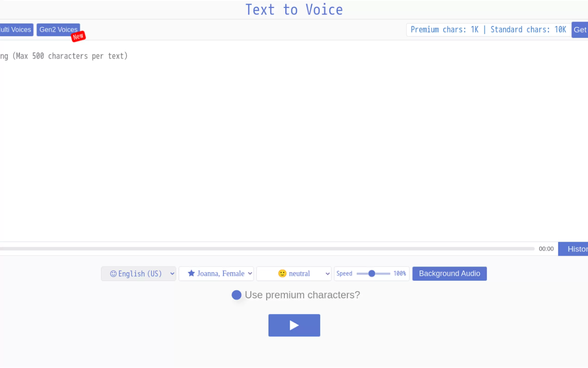This screenshot has width=588, height=368.
Task: Click the smiley icon before English (US)
Action: tap(113, 273)
